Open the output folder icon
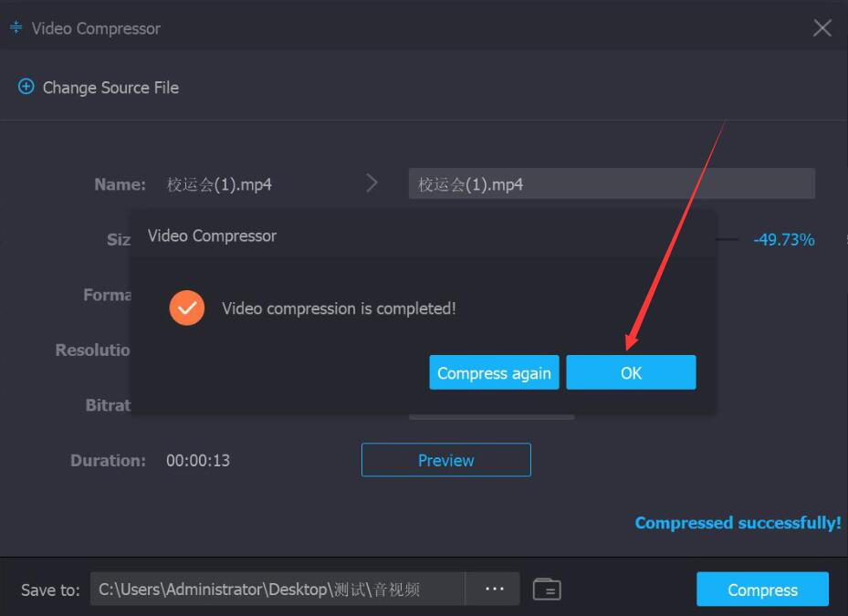This screenshot has width=848, height=616. [547, 589]
